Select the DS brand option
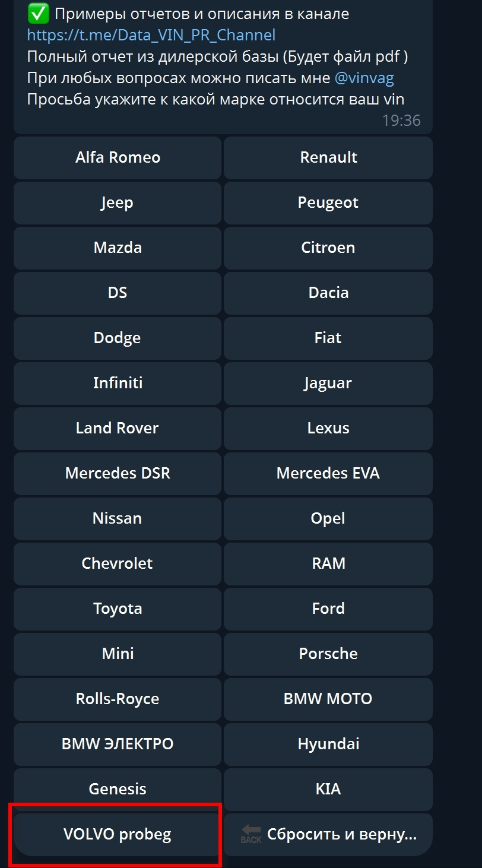The image size is (482, 868). coord(117,293)
